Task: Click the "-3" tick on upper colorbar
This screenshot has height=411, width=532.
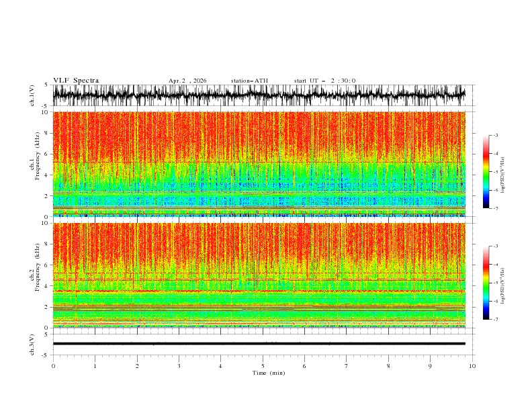Action: coord(495,135)
